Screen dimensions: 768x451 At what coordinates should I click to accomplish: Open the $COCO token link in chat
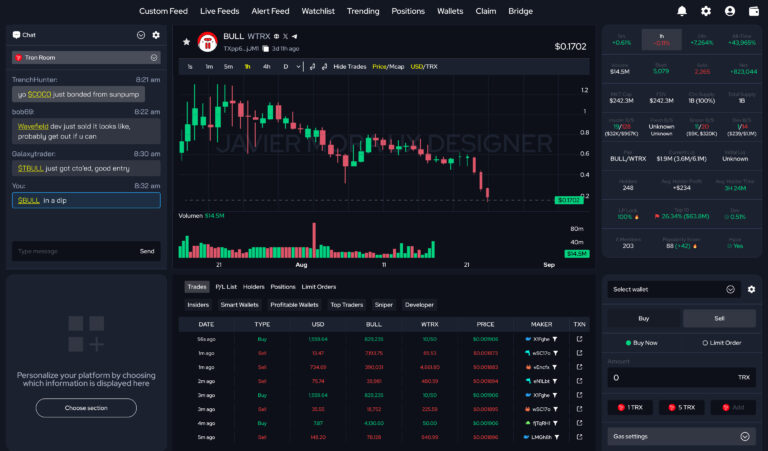pos(39,95)
